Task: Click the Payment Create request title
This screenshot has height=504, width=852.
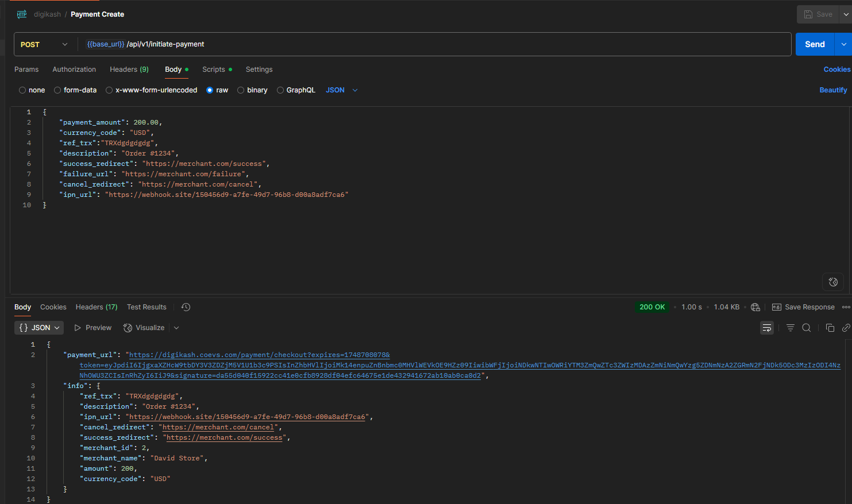Action: tap(97, 14)
